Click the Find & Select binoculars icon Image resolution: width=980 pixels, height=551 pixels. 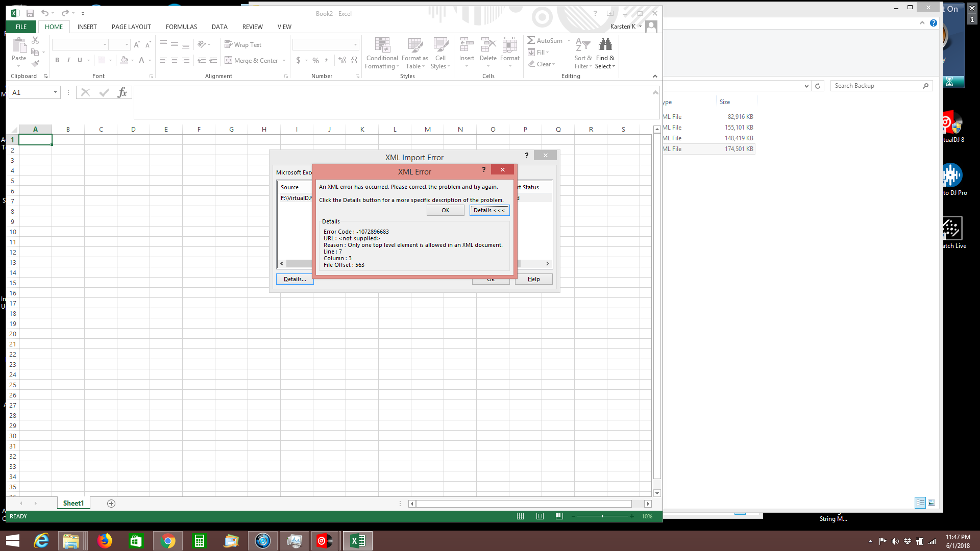(605, 45)
